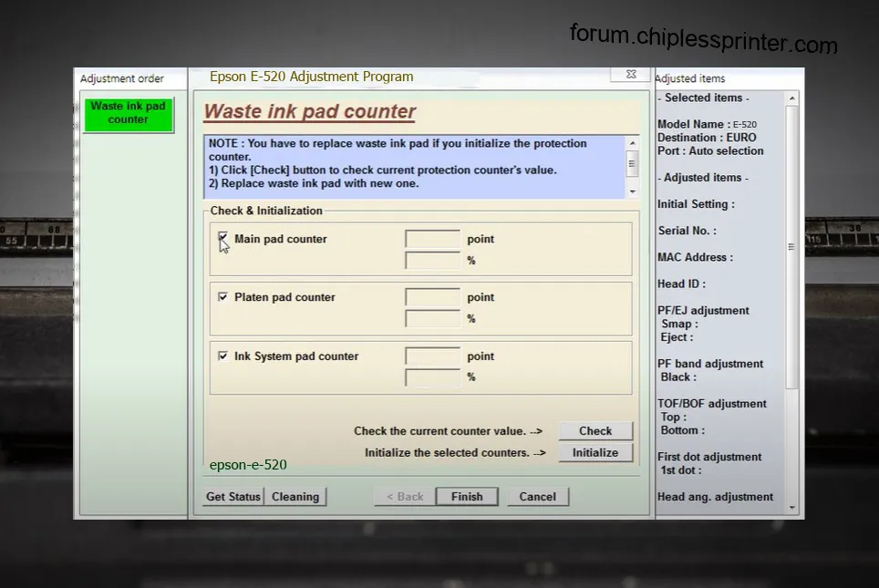Viewport: 879px width, 588px height.
Task: Click the 'Check & Initialization' group label
Action: pos(266,211)
